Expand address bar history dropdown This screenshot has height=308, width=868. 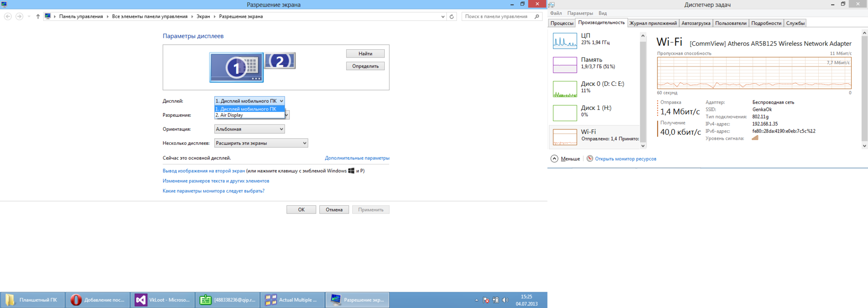coord(443,16)
